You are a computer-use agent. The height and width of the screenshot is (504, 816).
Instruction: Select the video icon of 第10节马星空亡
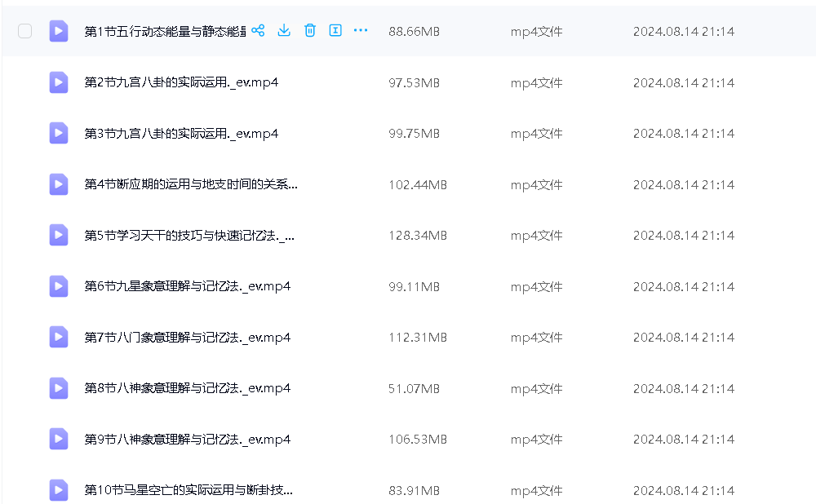pos(59,490)
